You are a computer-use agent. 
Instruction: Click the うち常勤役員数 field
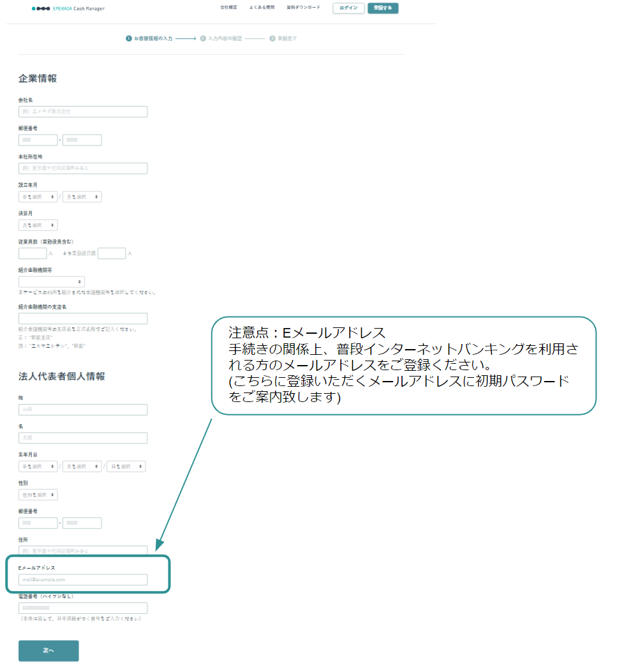[112, 253]
